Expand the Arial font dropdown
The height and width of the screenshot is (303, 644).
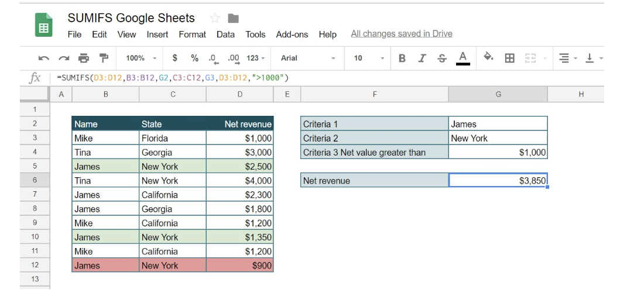[x=308, y=58]
